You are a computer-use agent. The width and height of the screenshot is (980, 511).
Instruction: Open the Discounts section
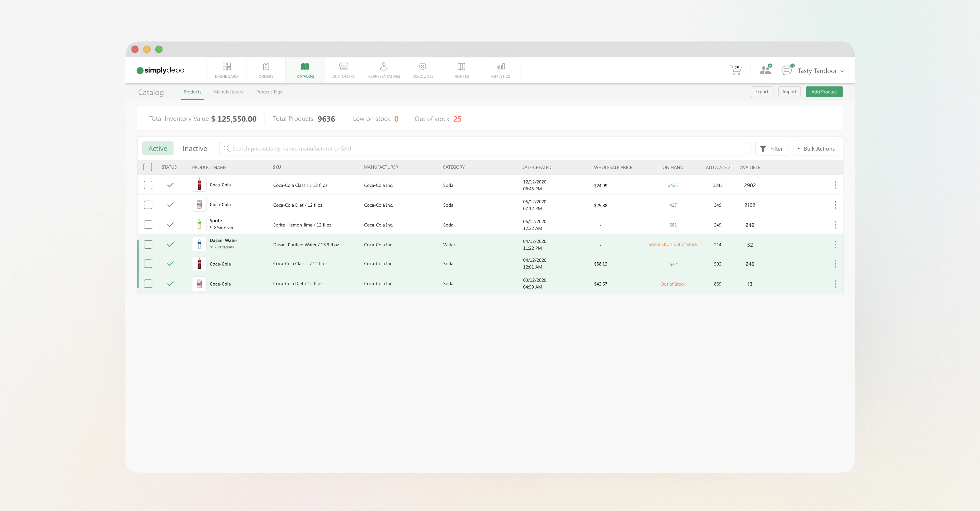pos(423,70)
